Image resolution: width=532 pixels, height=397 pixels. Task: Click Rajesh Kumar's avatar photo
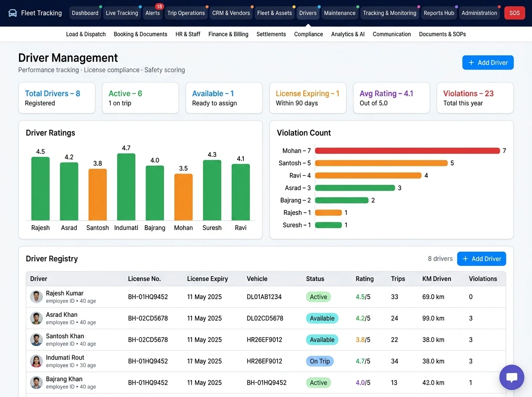[x=36, y=297]
